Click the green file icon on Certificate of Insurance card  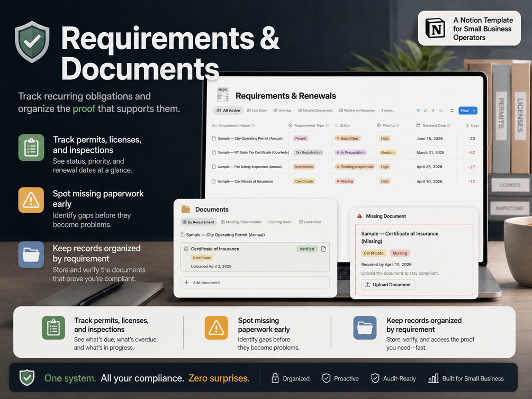pyautogui.click(x=186, y=249)
